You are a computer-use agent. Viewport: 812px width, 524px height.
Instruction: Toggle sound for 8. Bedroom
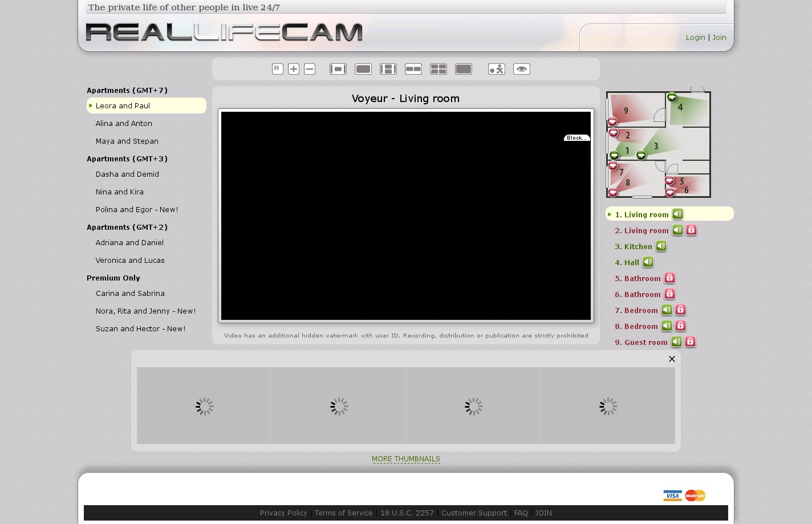[x=667, y=326]
